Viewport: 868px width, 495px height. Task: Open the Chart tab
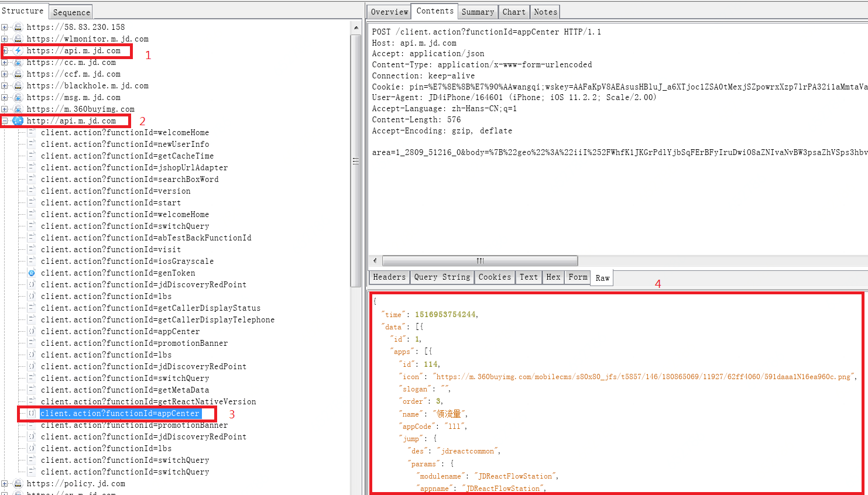pos(514,12)
